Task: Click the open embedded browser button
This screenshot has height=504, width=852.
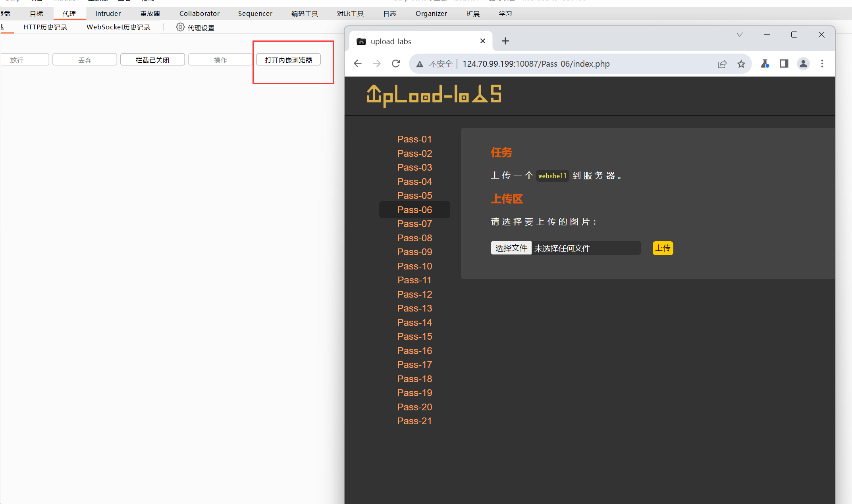Action: tap(288, 60)
